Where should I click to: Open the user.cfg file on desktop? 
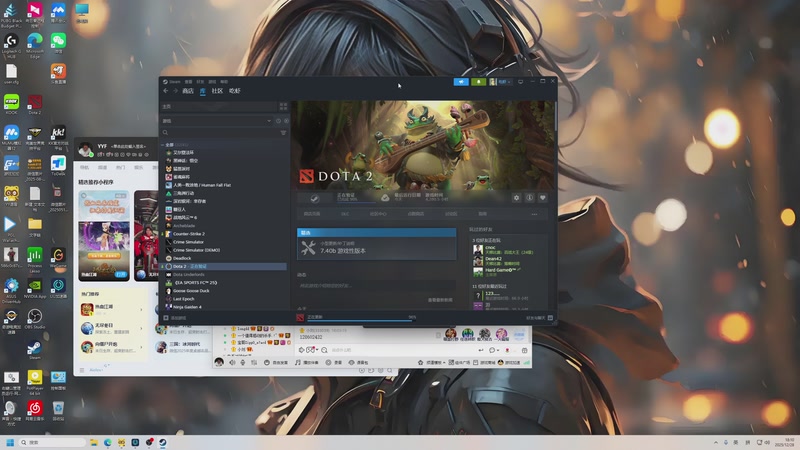point(11,74)
